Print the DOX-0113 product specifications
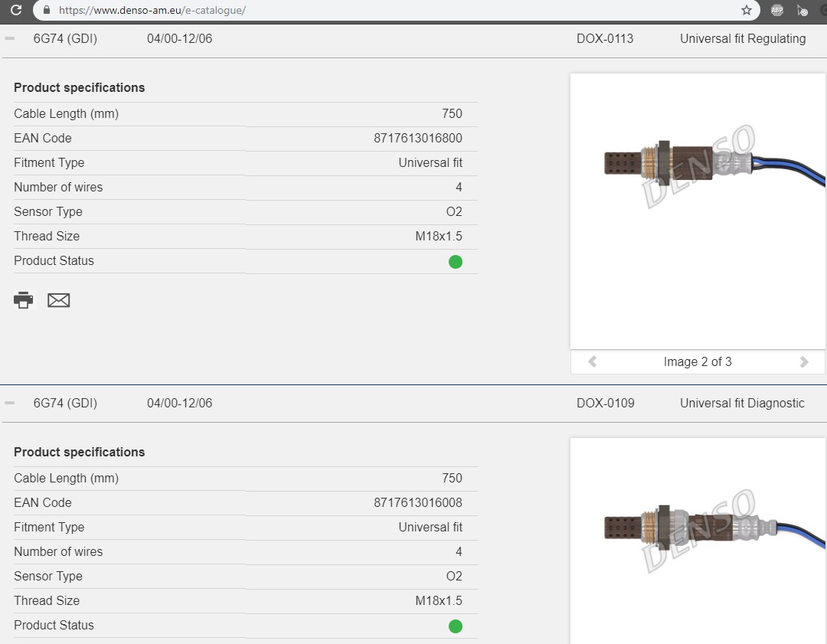827x644 pixels. click(x=24, y=300)
